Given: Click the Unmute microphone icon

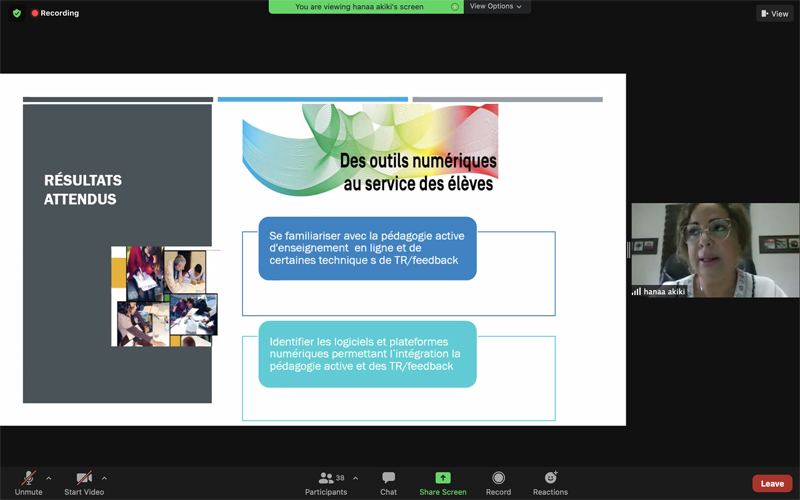Looking at the screenshot, I should (x=29, y=478).
